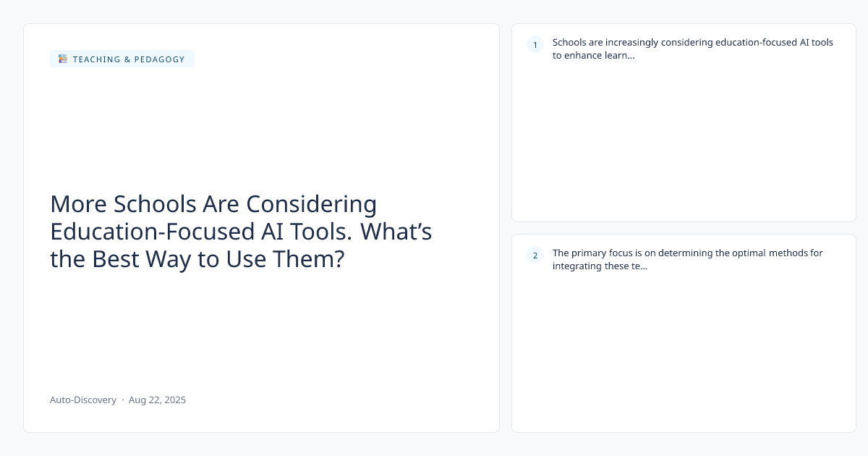
Task: Click empty area of first summary card
Action: [x=684, y=145]
